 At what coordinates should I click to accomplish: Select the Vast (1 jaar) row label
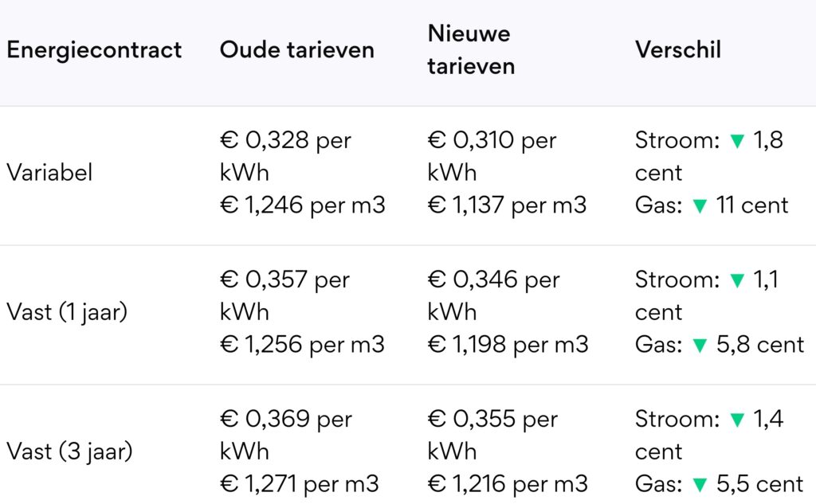pyautogui.click(x=67, y=312)
